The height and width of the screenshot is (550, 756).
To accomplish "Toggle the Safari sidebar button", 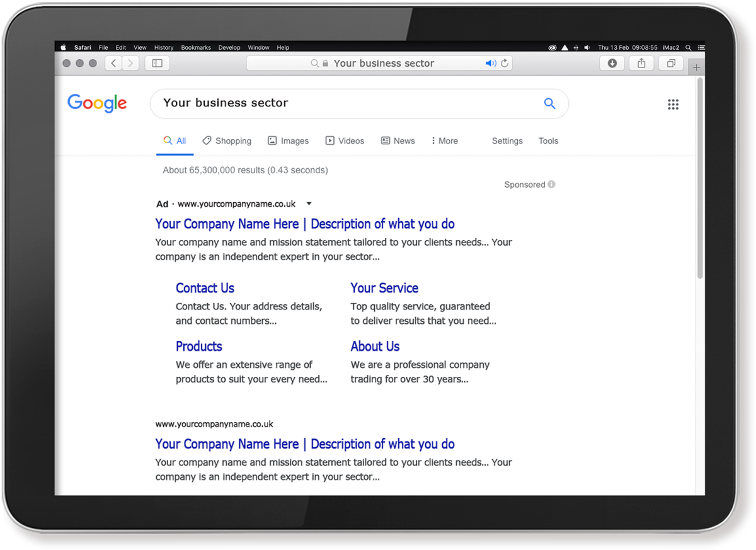I will coord(157,63).
